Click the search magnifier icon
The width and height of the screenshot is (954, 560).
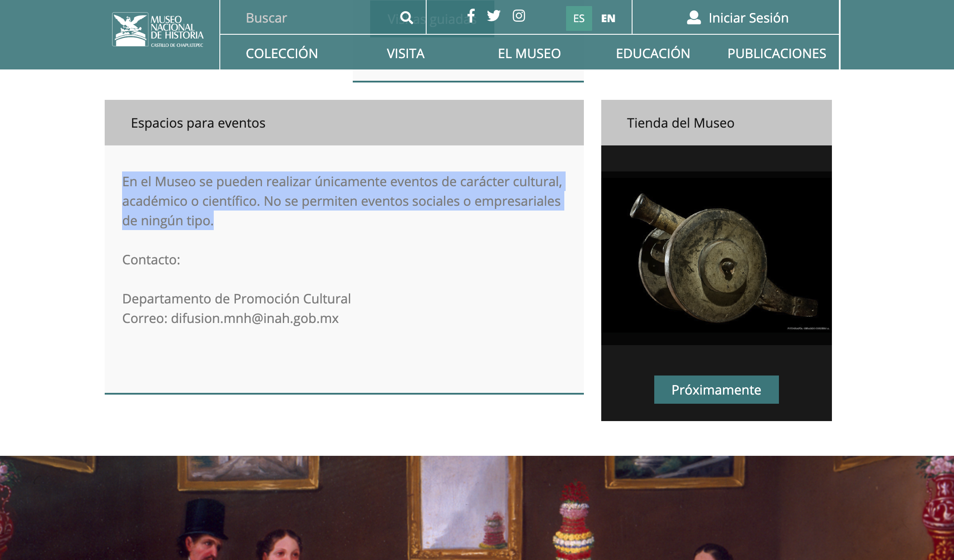pos(406,18)
